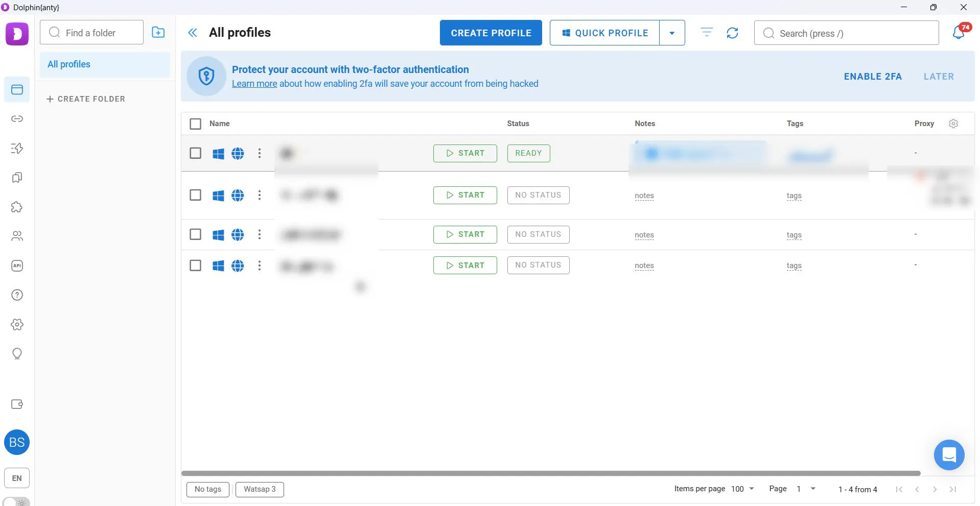Click the Create Profile button
Image resolution: width=980 pixels, height=506 pixels.
pos(491,33)
